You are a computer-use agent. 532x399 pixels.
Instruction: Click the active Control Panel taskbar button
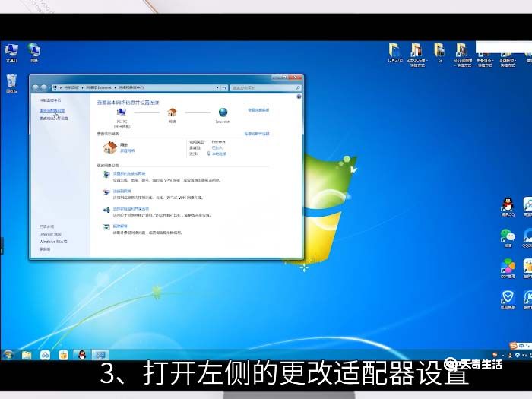point(100,355)
